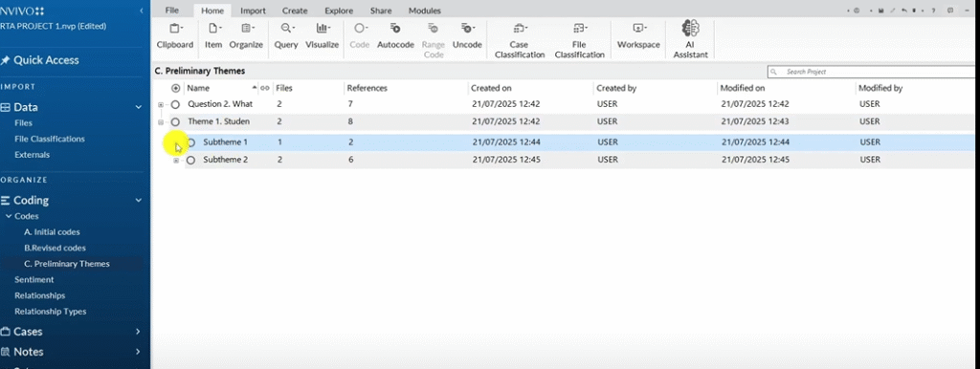Collapse the Theme 1. Studen node
The image size is (980, 369).
[161, 122]
